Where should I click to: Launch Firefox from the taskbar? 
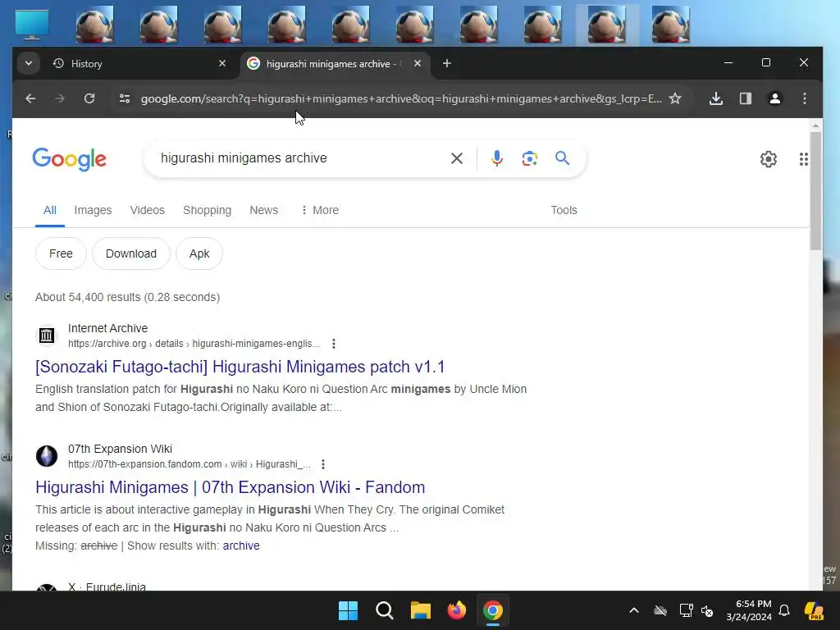(456, 610)
